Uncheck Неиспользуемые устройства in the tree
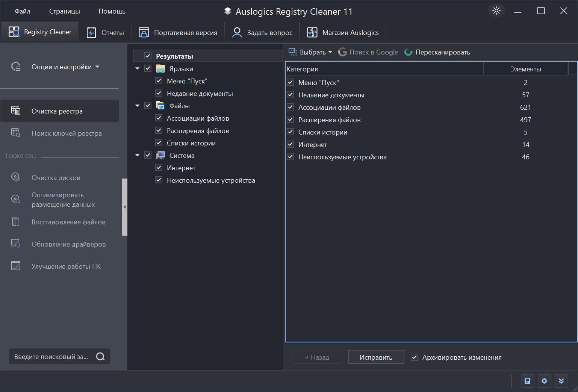Viewport: 578px width, 392px height. 159,180
